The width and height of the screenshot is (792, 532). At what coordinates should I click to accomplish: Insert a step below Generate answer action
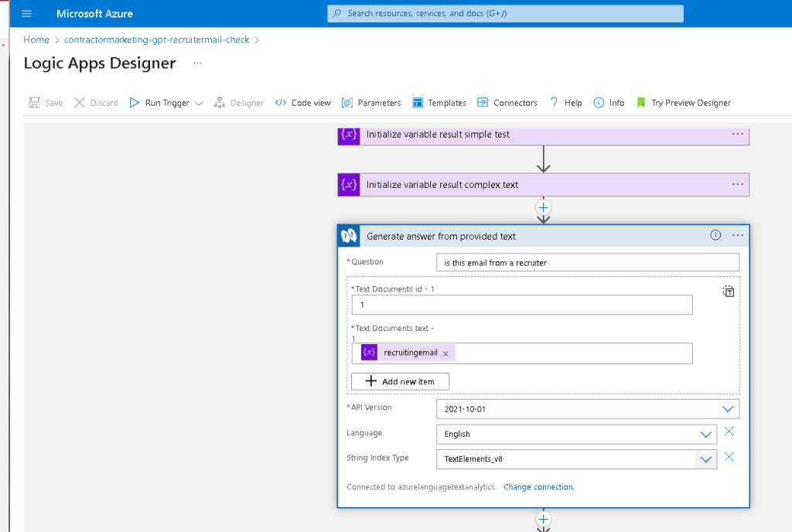click(x=543, y=520)
